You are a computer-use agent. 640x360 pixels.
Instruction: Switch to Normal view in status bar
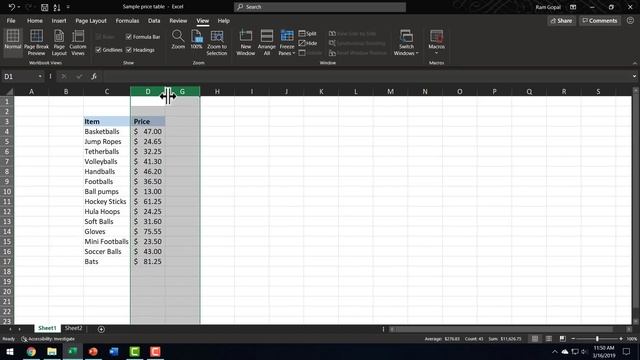coord(535,339)
